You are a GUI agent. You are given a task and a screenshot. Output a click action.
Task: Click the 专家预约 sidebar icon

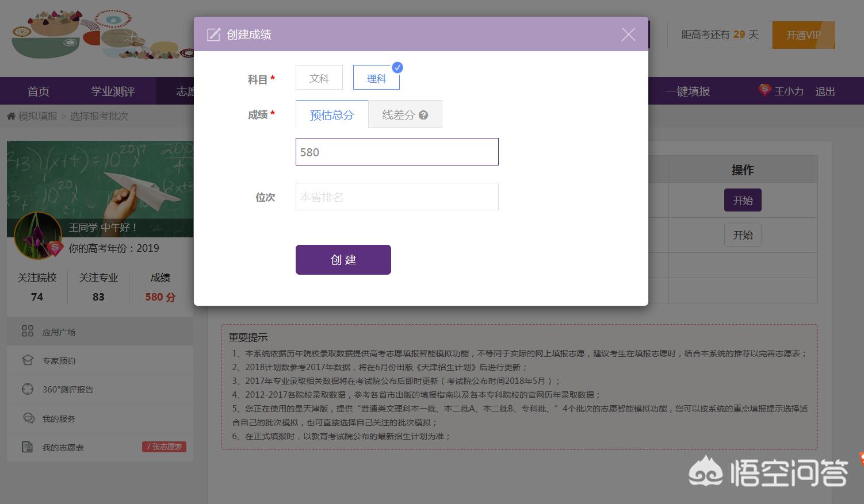[x=28, y=360]
